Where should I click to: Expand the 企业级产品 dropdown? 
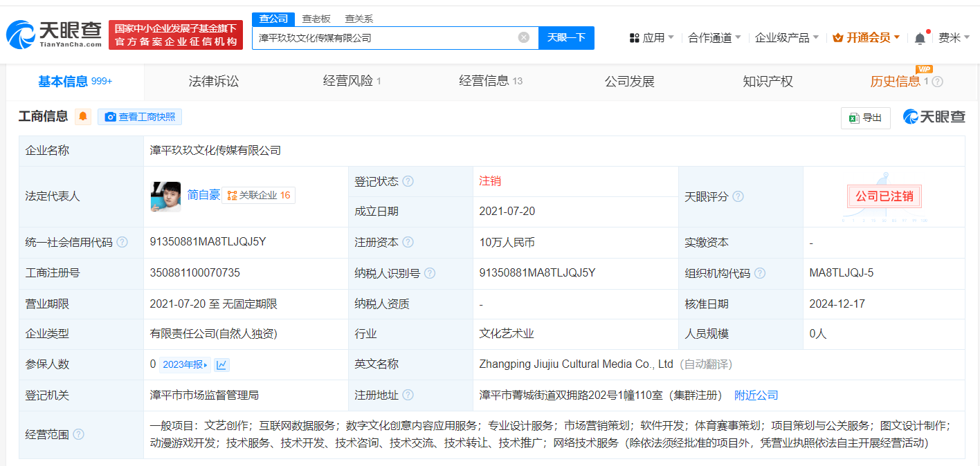787,37
